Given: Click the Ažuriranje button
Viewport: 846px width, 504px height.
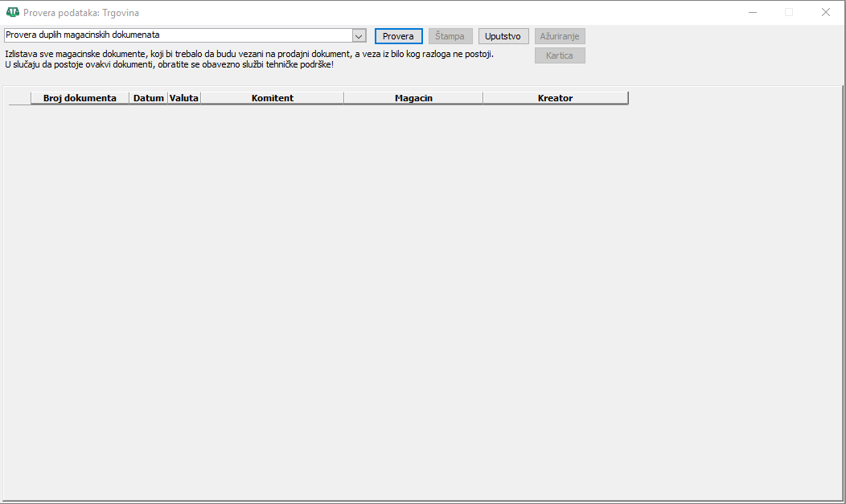Looking at the screenshot, I should point(560,36).
